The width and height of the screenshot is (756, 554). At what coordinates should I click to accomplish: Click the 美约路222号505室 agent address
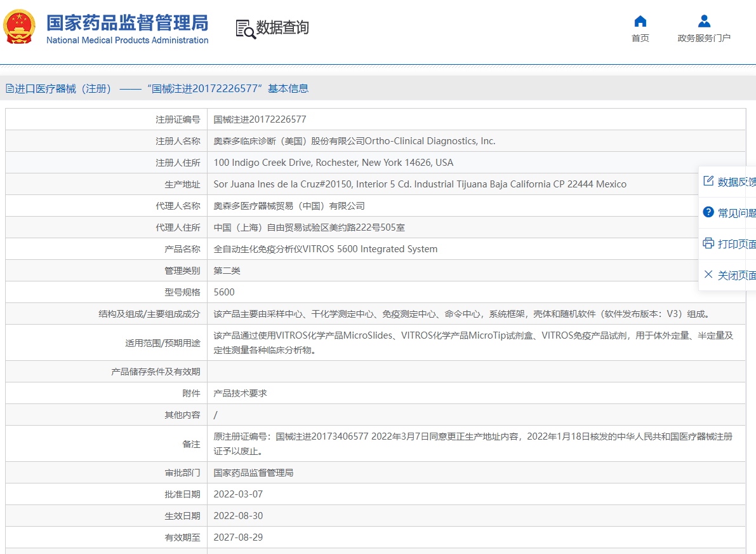coord(309,227)
